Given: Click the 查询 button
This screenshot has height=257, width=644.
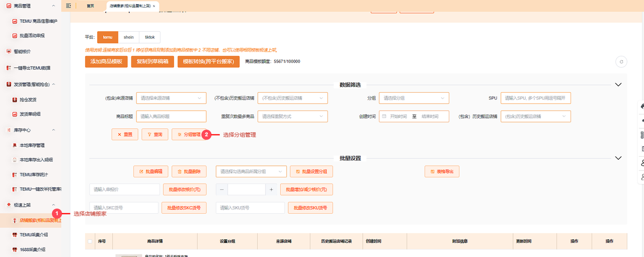Looking at the screenshot, I should click(155, 135).
